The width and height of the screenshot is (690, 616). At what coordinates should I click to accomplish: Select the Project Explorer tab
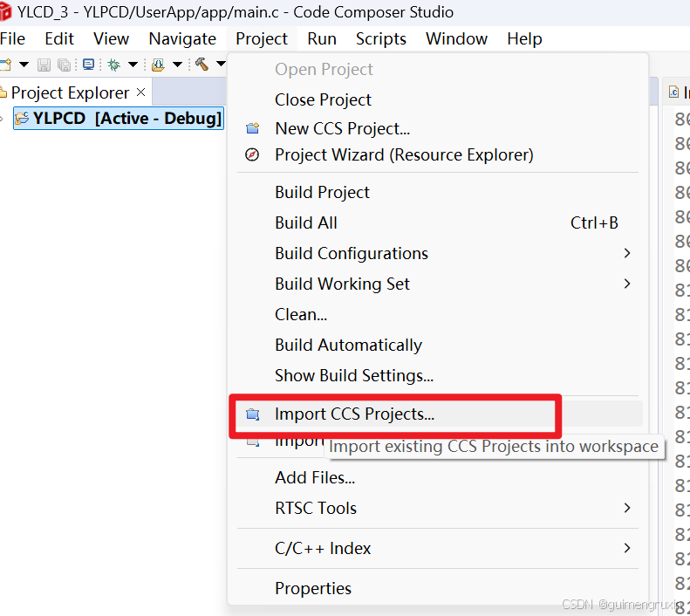click(70, 92)
